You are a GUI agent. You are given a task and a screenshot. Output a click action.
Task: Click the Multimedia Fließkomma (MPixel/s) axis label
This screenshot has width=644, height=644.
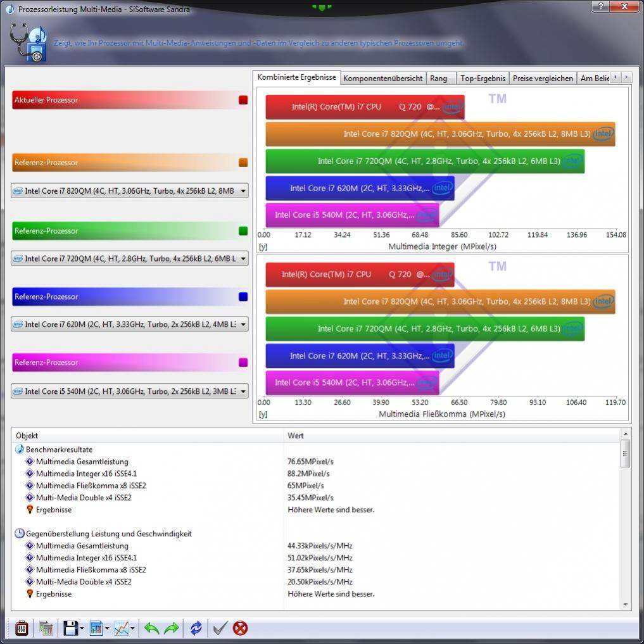tap(441, 414)
